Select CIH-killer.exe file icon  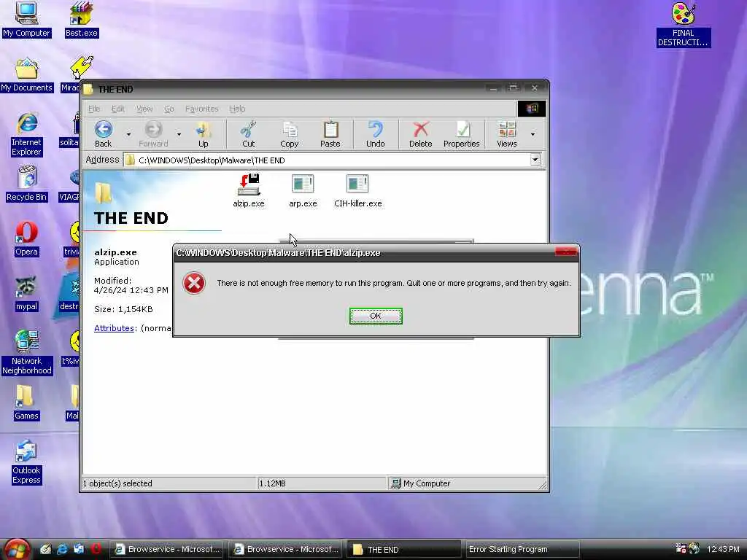click(357, 191)
